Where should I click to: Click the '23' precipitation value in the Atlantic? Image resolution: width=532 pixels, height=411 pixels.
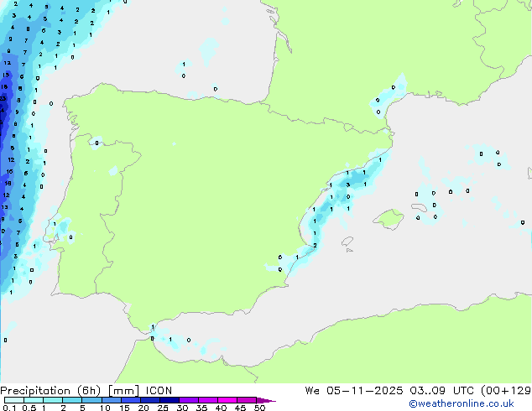click(3, 99)
